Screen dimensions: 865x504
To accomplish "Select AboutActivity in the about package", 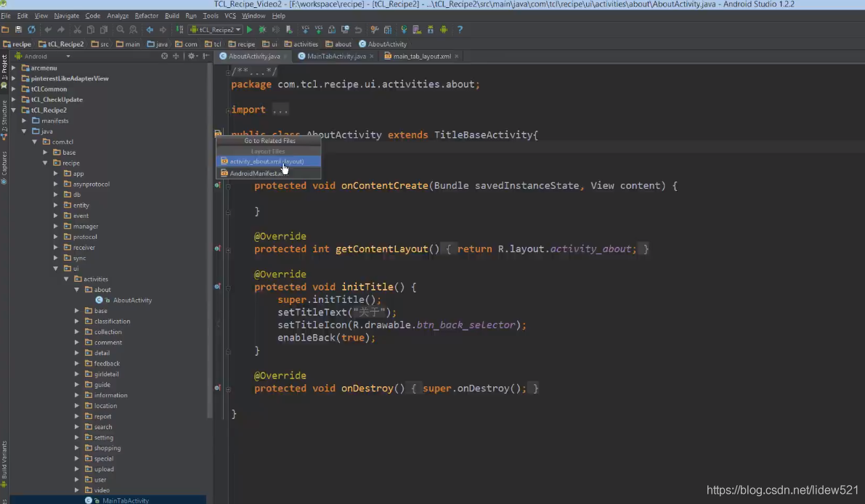I will coord(133,300).
